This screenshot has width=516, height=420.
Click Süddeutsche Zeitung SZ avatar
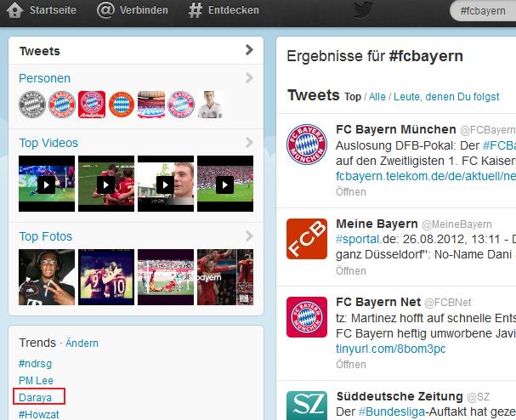307,406
